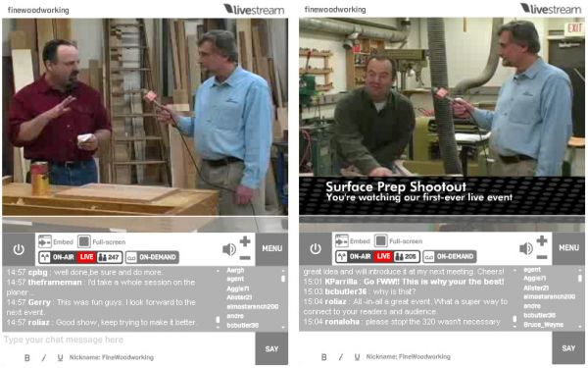Screen dimensions: 588x368
Task: Click Embed icon in left player
Action: click(45, 241)
